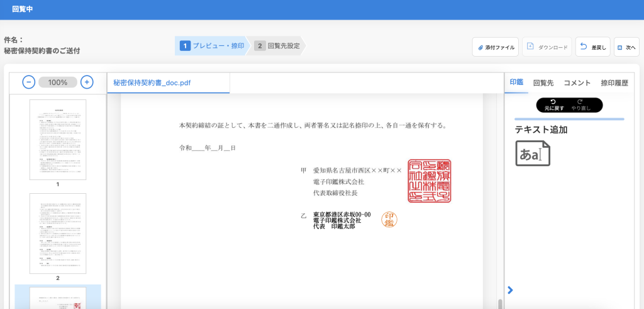The width and height of the screenshot is (644, 309).
Task: Select step 1 プレビュー・捺印
Action: (x=213, y=45)
